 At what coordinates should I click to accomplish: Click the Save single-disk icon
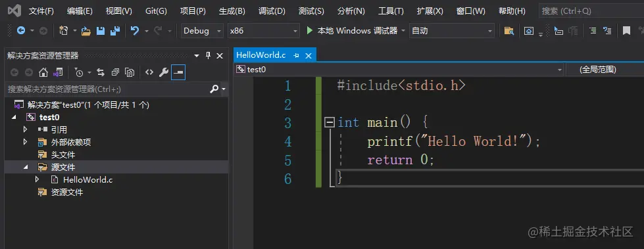(x=100, y=31)
